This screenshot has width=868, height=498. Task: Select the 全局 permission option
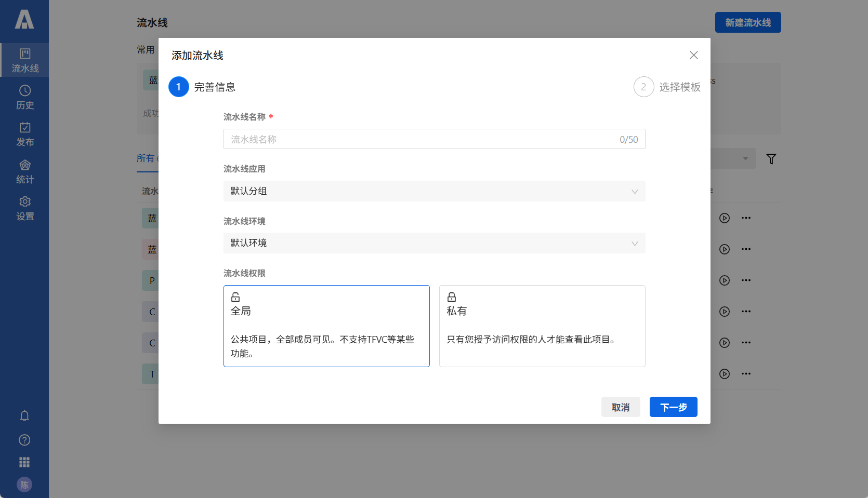pos(326,326)
